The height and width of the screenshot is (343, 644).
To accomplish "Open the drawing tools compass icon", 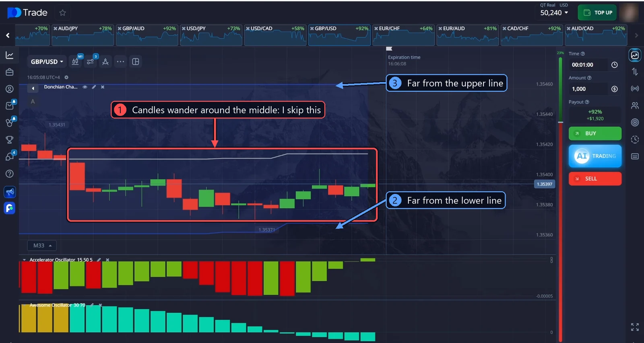I will coord(105,62).
